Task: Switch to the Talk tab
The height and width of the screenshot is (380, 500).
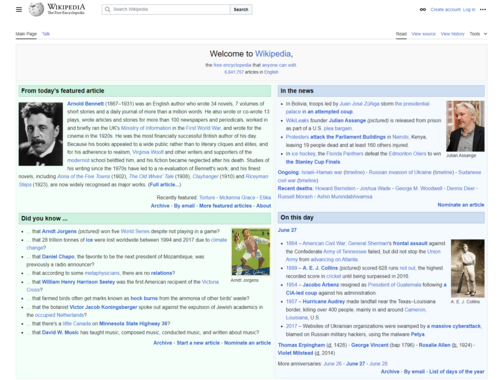Action: (46, 34)
